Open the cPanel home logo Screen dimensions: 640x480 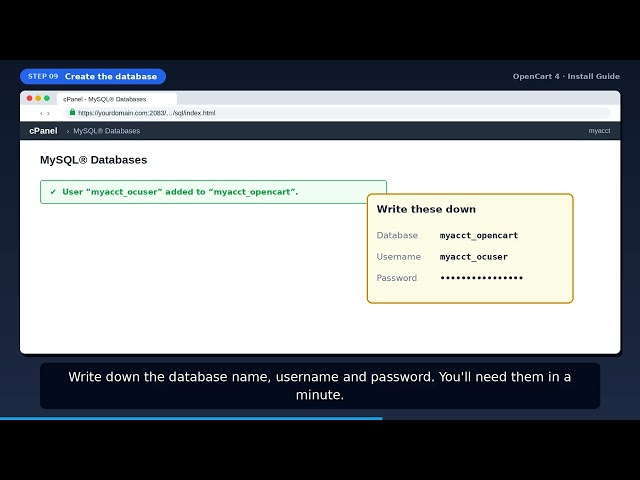43,131
